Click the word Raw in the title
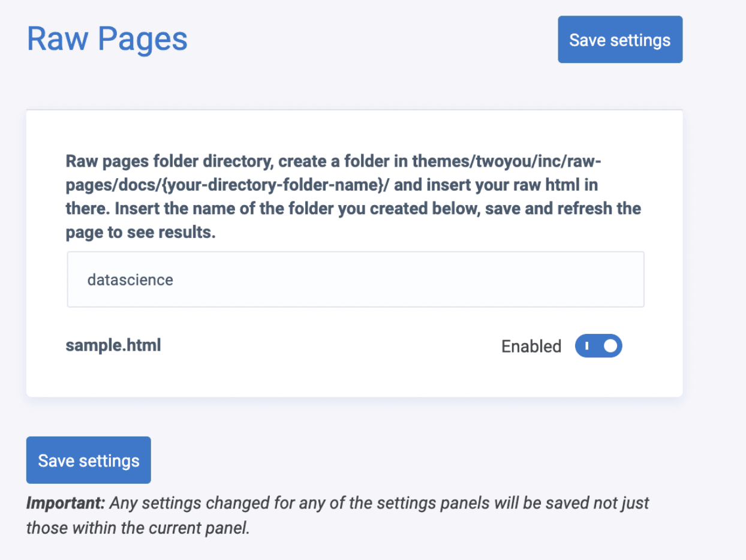746x560 pixels. pos(58,40)
